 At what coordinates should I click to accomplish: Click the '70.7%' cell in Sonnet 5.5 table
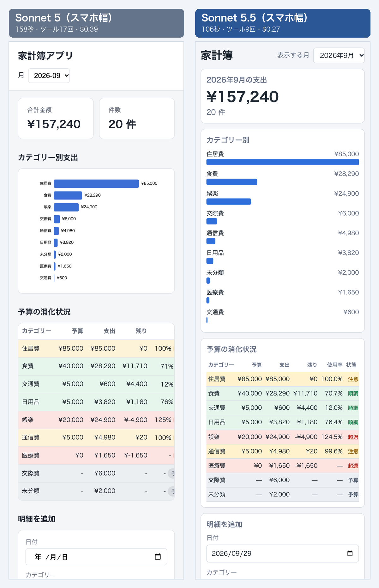(x=334, y=393)
